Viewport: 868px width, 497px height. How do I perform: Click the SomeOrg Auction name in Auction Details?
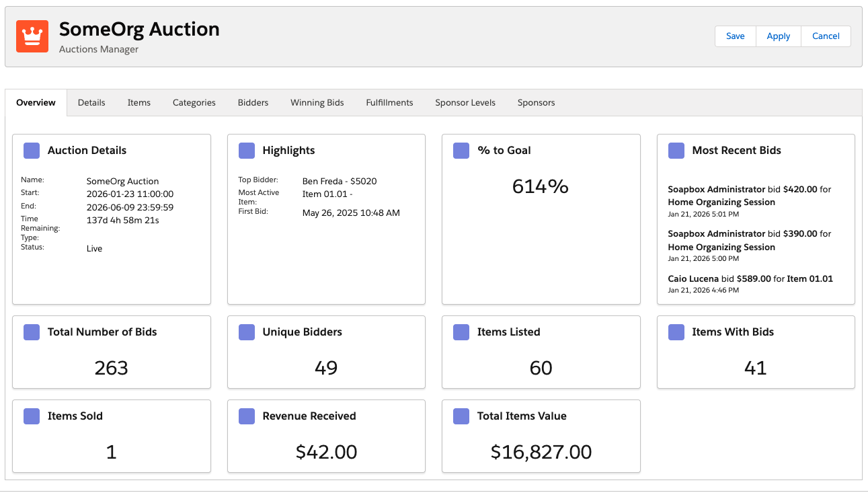[x=123, y=181]
